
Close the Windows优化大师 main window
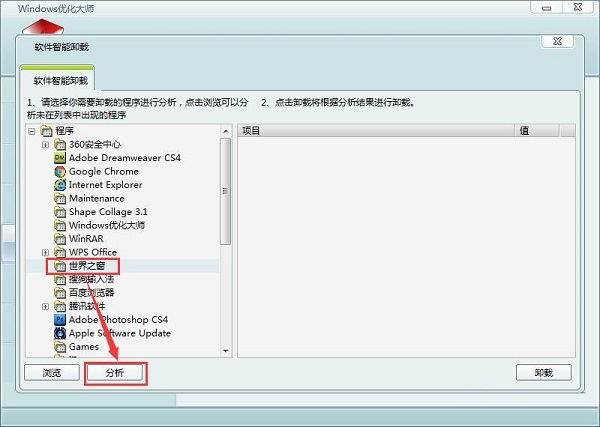pyautogui.click(x=578, y=7)
